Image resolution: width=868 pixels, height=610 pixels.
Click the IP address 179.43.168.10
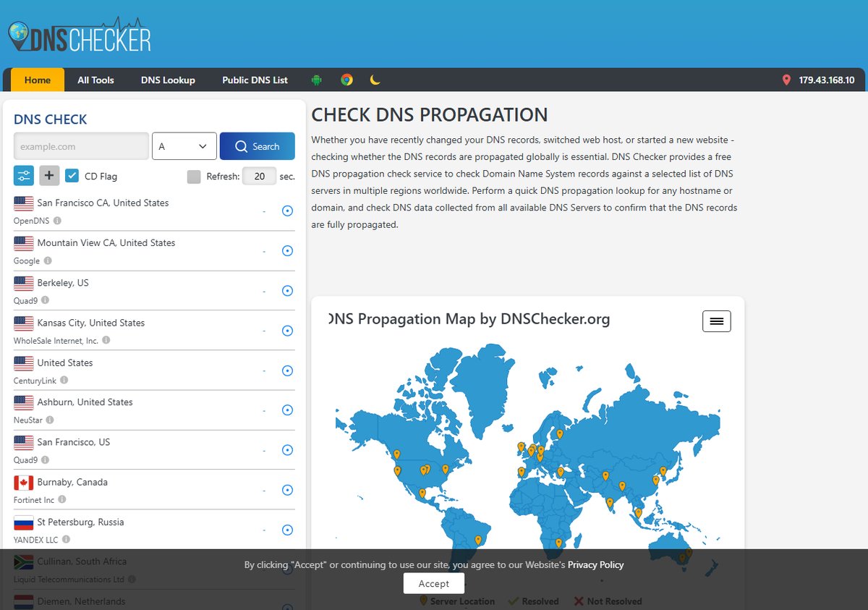click(x=827, y=80)
